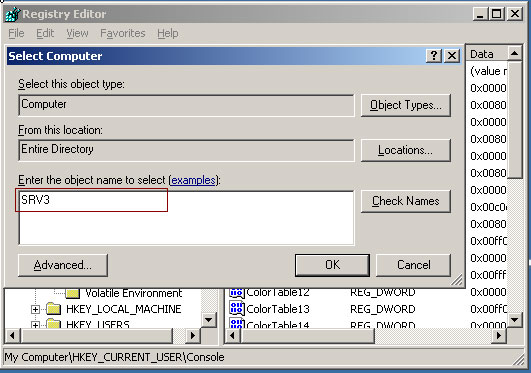
Task: Click the Advanced button
Action: (x=63, y=265)
